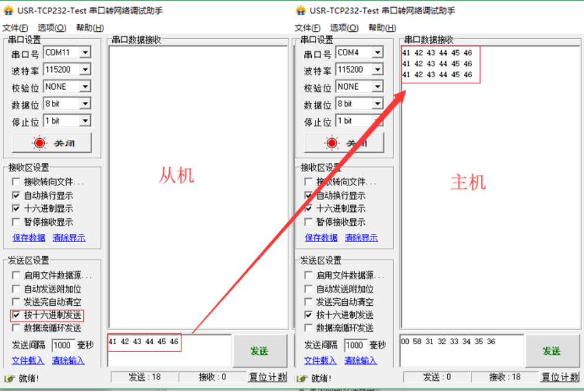Viewport: 584px width, 392px height.
Task: Toggle 十六进制显示 checkbox in left window
Action: [x=17, y=208]
